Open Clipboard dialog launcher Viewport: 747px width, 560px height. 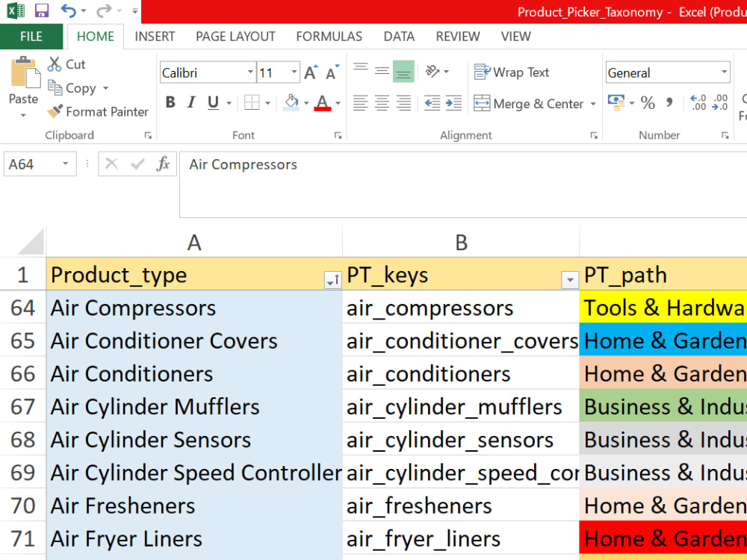pos(148,136)
